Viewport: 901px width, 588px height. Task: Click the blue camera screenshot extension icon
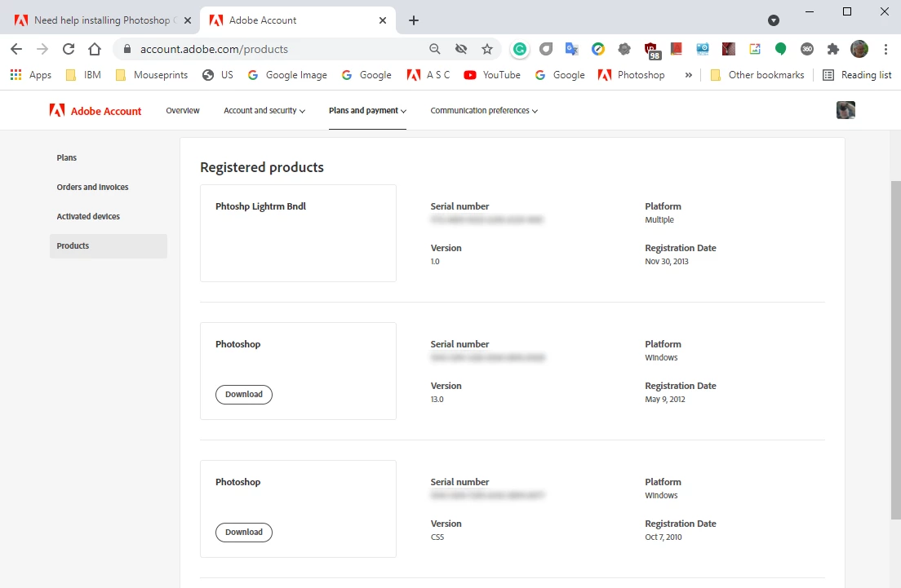(x=703, y=50)
